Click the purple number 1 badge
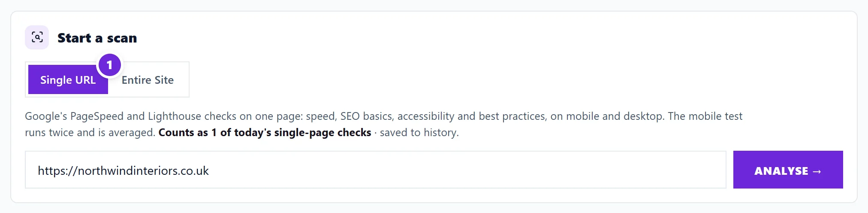Screen dimensions: 868x213 point(110,65)
